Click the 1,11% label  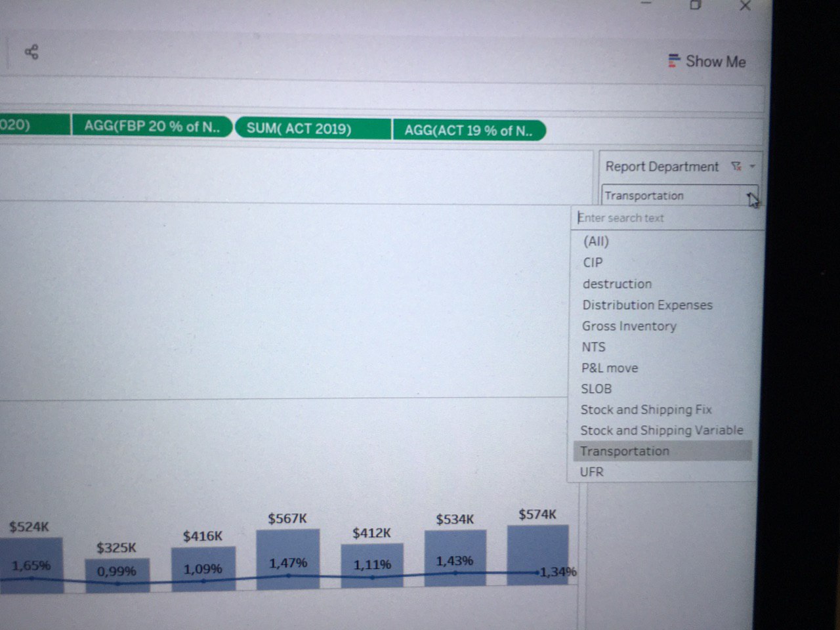click(372, 564)
